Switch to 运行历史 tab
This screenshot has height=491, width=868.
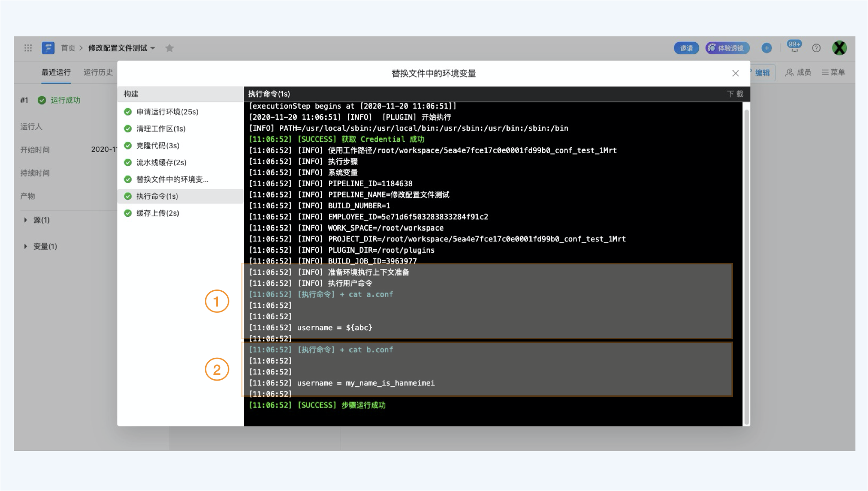tap(98, 72)
